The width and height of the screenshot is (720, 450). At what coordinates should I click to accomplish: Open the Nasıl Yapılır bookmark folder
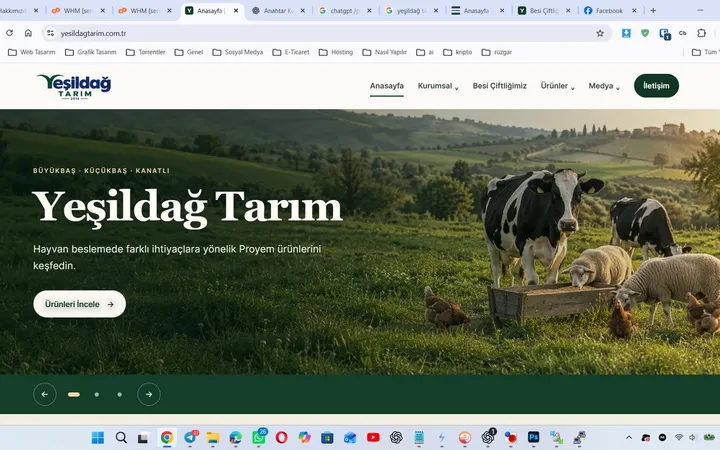[385, 52]
